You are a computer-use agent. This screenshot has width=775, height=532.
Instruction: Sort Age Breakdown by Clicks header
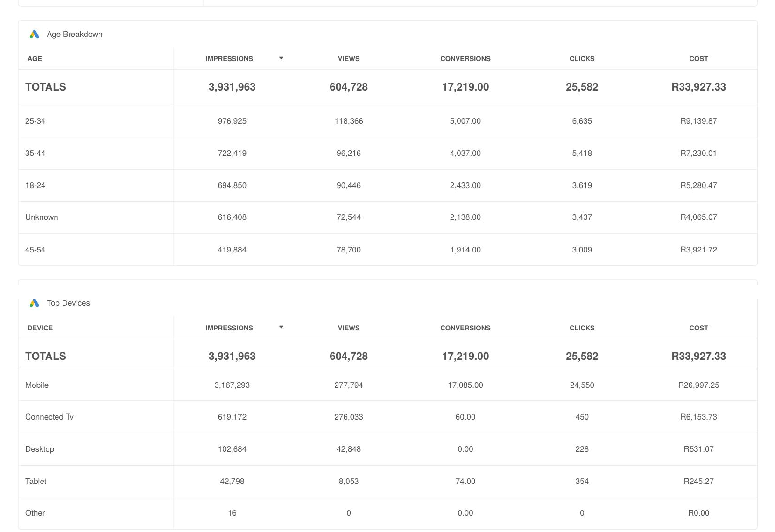pos(582,59)
